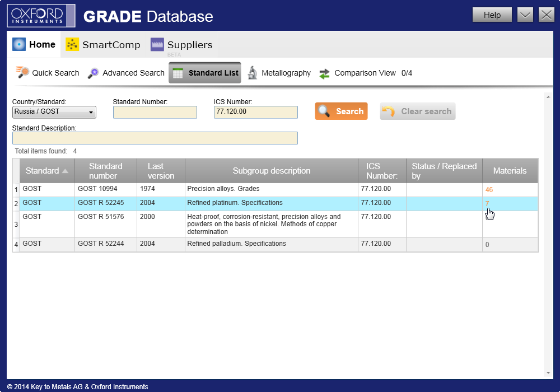Click the scrollbar up arrow
The width and height of the screenshot is (560, 392).
[x=548, y=97]
